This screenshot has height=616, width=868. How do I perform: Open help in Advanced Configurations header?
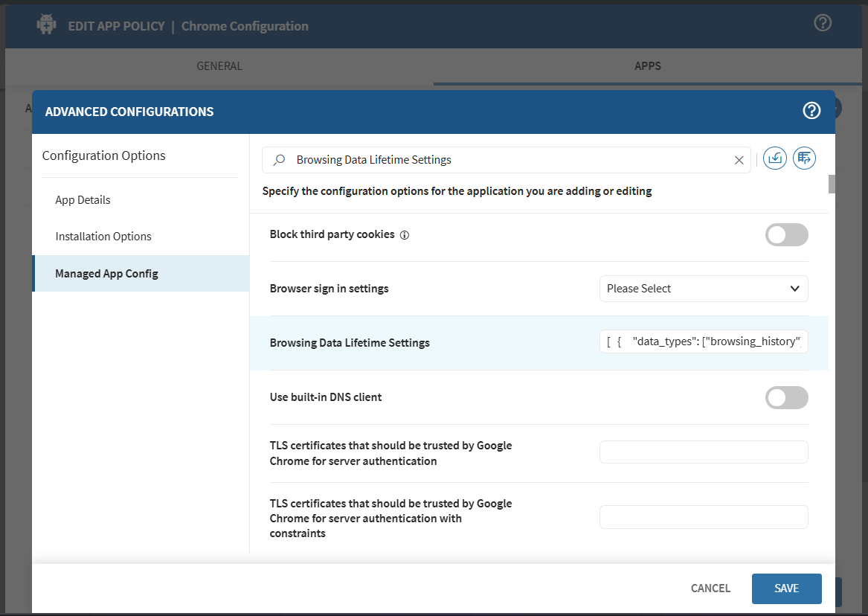[811, 111]
